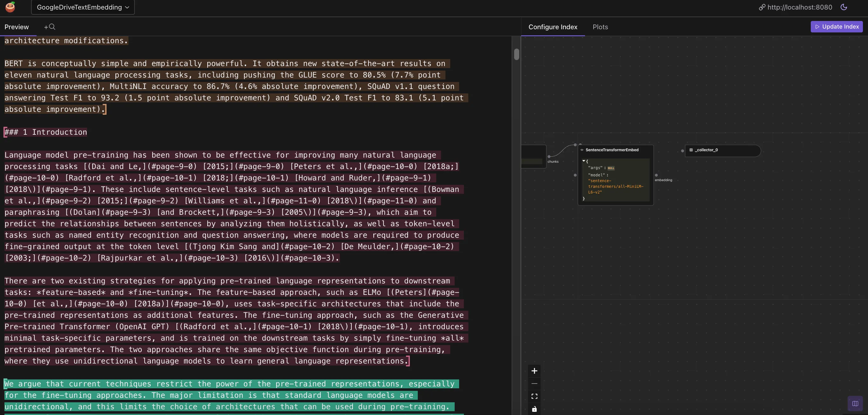
Task: Switch to the Plots tab
Action: [600, 27]
